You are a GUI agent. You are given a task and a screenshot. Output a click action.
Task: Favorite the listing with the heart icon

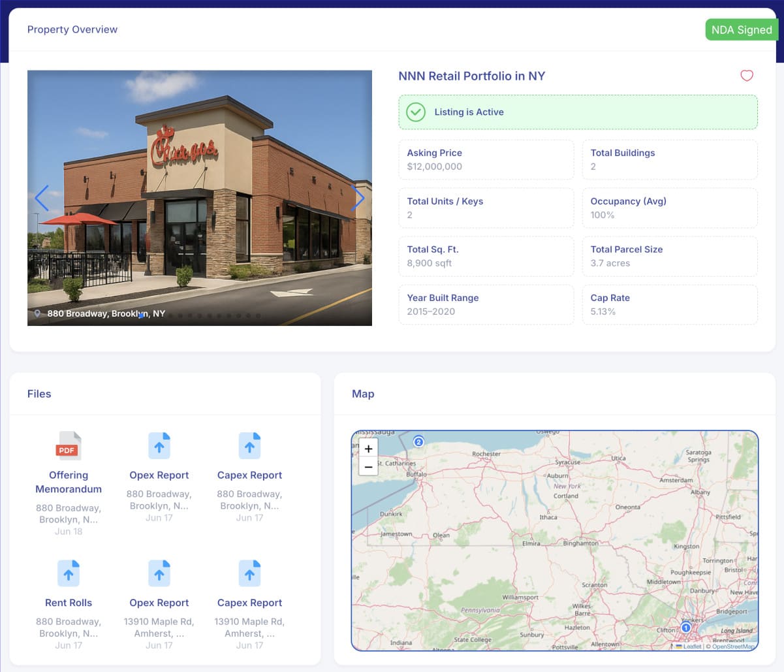(747, 76)
